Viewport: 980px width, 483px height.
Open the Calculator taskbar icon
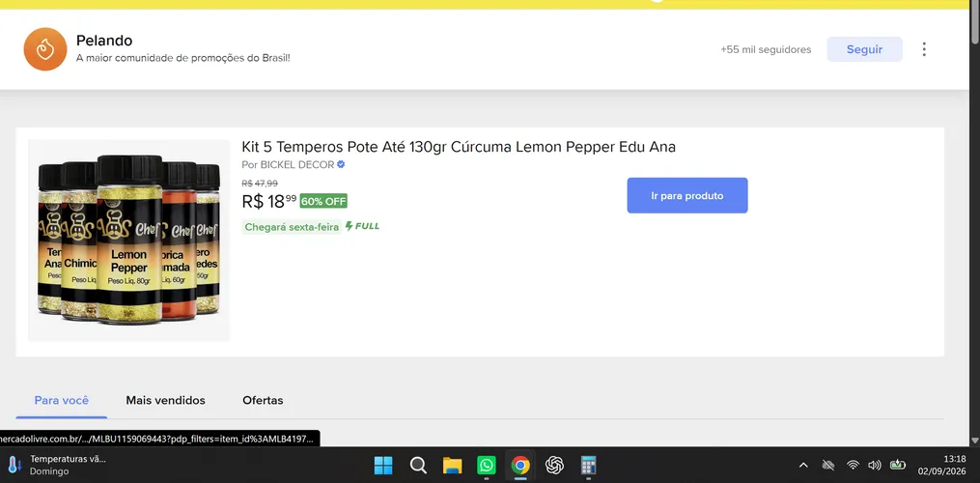588,466
